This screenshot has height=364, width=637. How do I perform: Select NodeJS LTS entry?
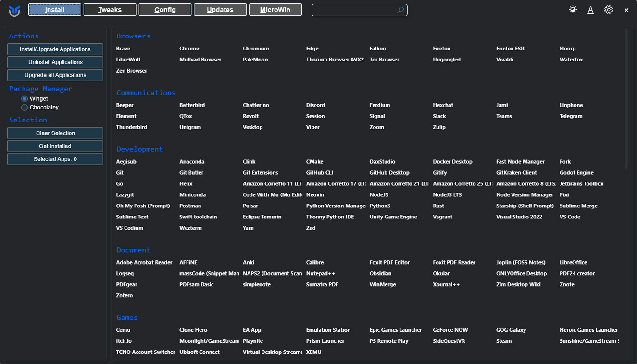(x=447, y=195)
